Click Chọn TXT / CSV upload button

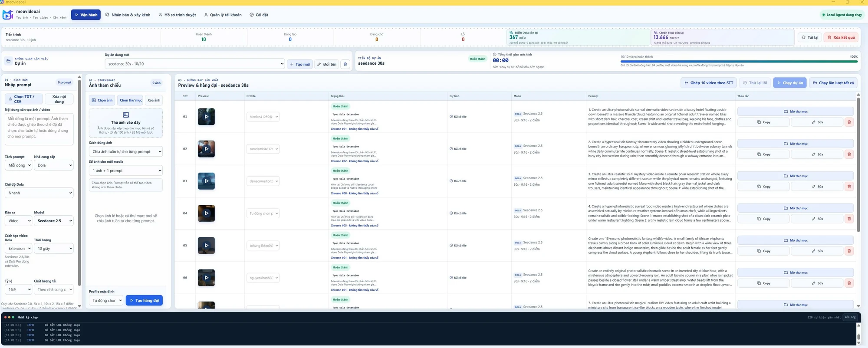point(24,99)
